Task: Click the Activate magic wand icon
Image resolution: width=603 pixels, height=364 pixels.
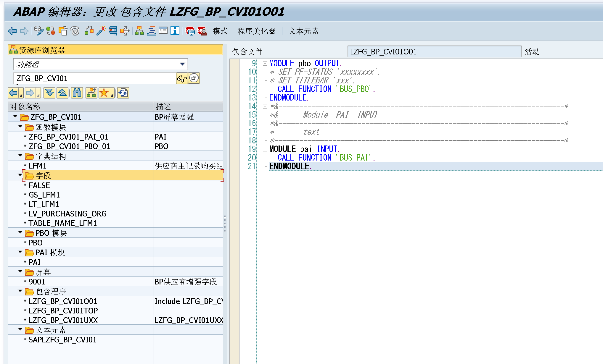Action: pyautogui.click(x=101, y=31)
